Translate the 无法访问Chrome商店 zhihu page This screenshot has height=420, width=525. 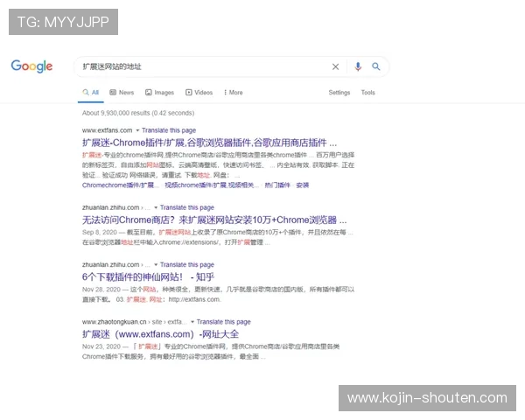187,207
